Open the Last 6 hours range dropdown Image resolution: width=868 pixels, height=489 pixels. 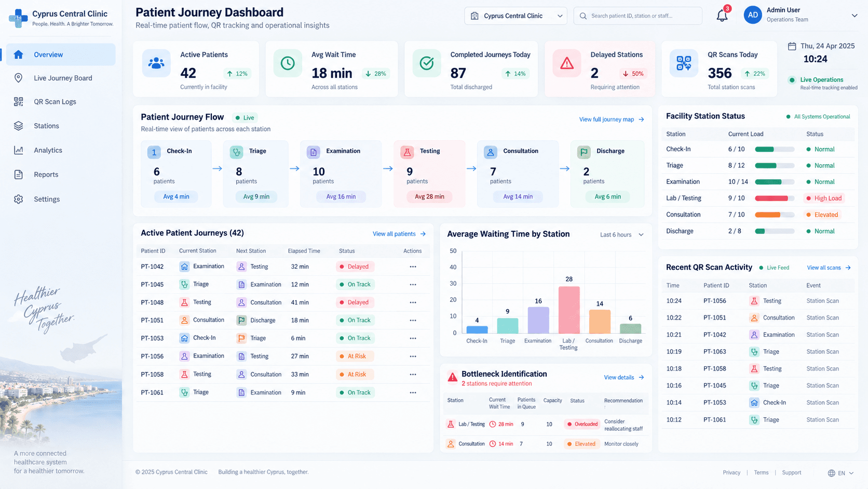[x=622, y=235]
